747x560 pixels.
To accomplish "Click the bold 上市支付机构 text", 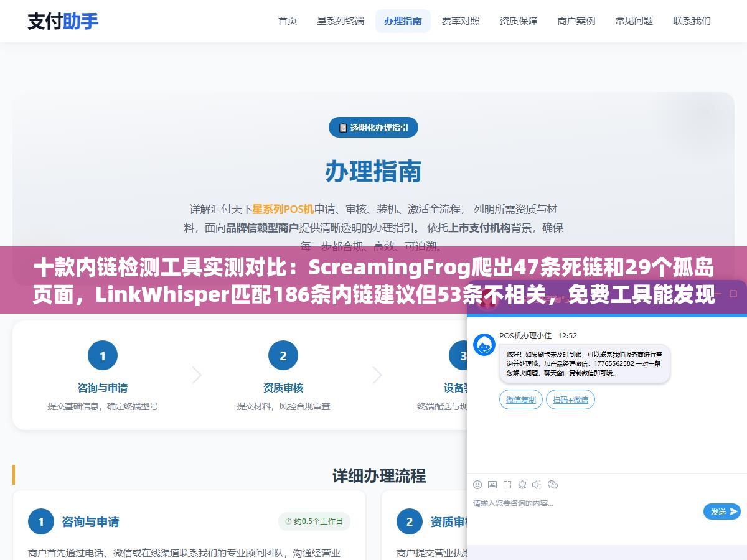I will point(480,228).
